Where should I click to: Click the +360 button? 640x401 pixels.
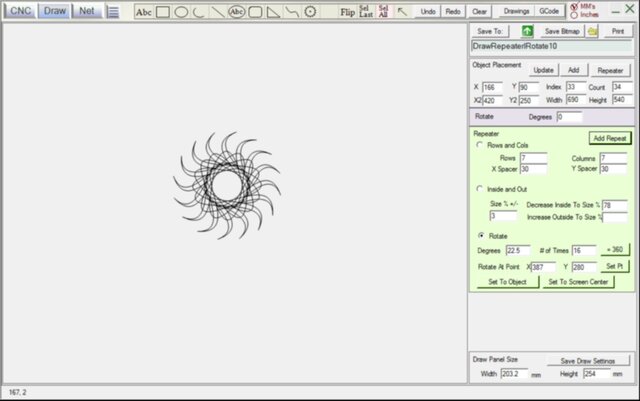pos(615,250)
